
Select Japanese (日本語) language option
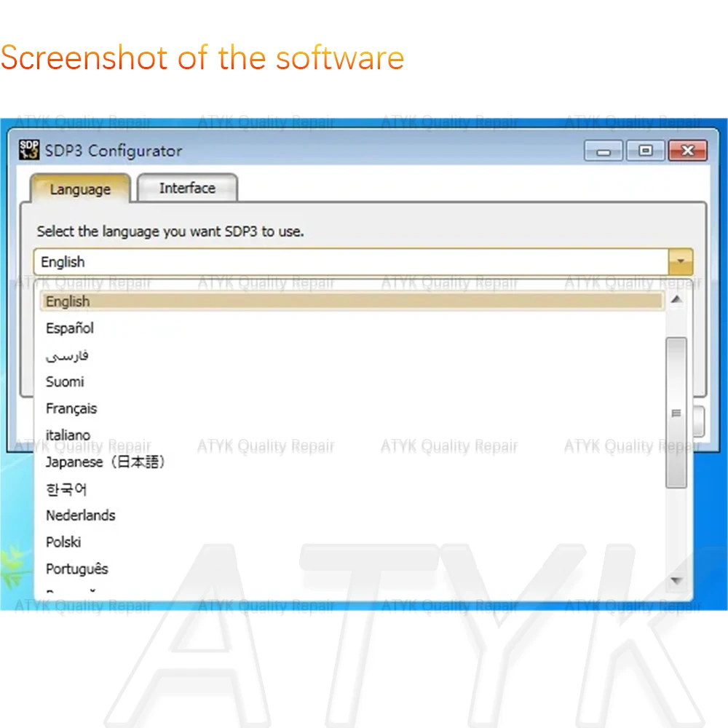click(x=352, y=462)
